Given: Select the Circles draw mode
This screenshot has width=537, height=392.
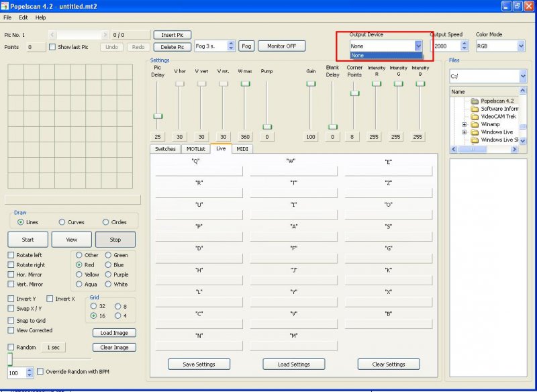Looking at the screenshot, I should pos(105,222).
